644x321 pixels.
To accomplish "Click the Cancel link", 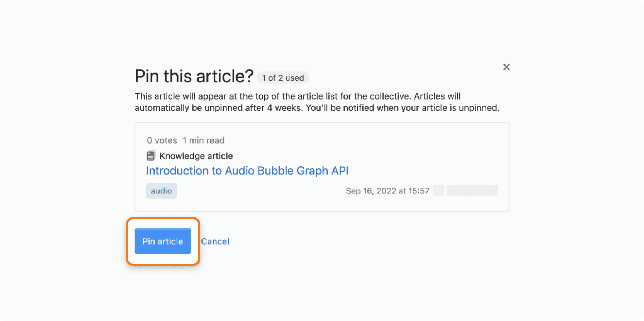I will coord(215,241).
